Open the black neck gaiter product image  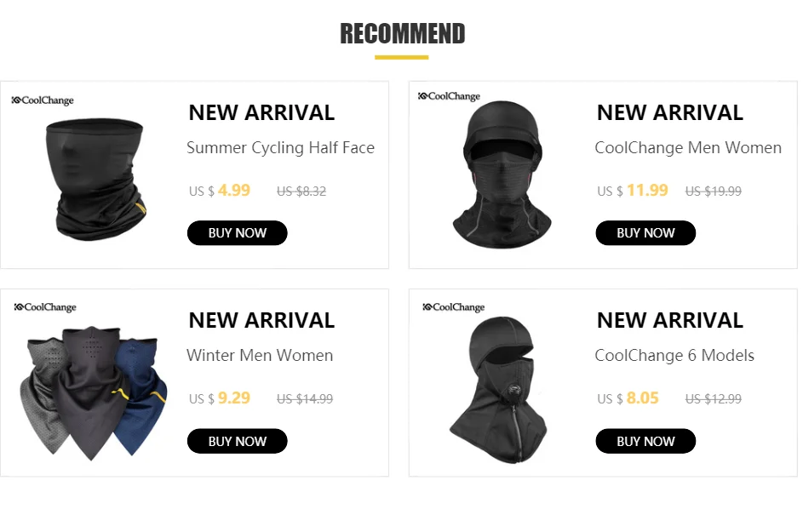coord(95,180)
